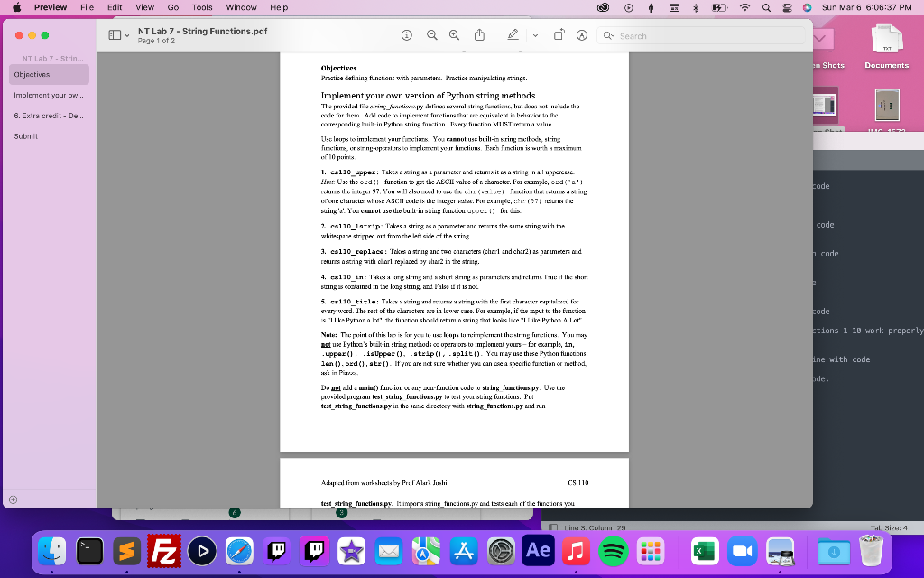Open the markup tools dropdown chevron
Screen dimensions: 924x578
[x=534, y=35]
